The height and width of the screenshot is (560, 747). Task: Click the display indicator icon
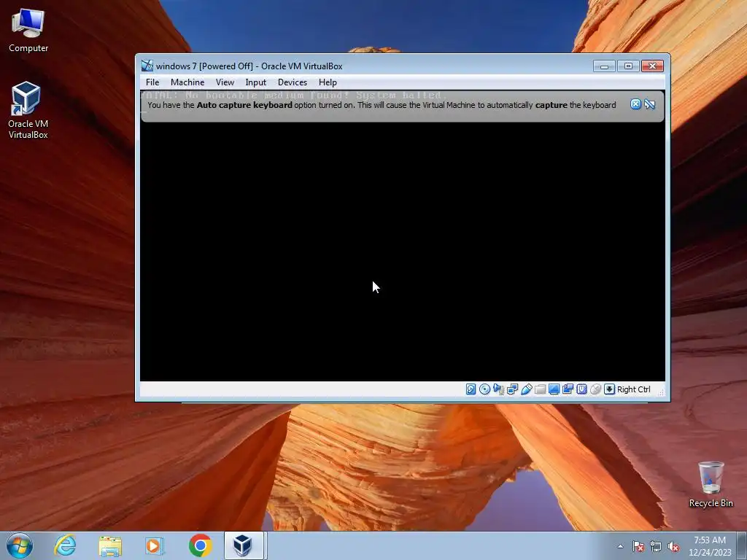554,389
